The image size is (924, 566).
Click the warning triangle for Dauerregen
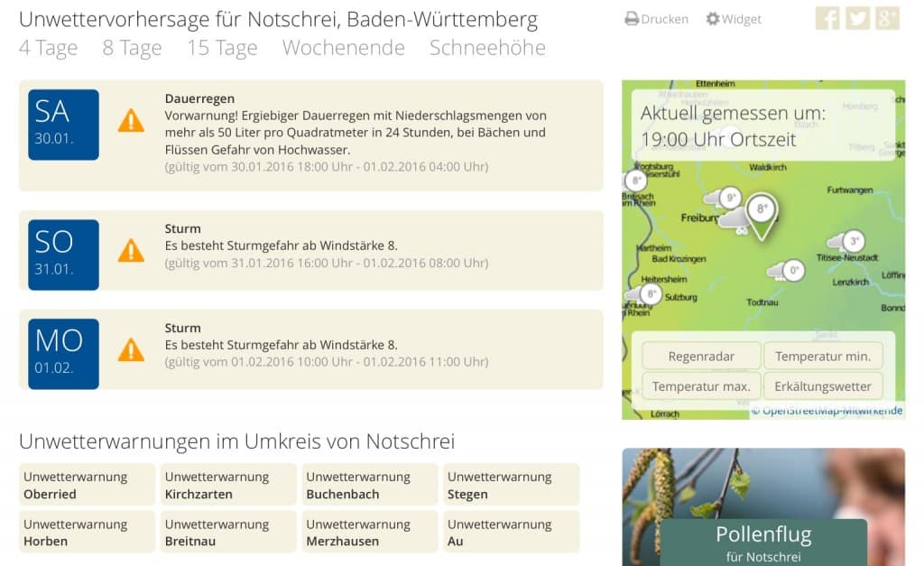point(131,120)
